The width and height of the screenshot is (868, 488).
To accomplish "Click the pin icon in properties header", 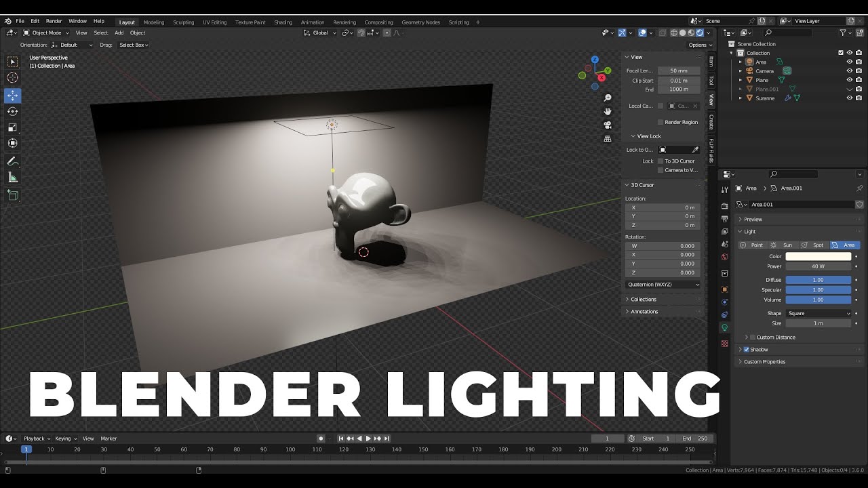I will coord(860,188).
